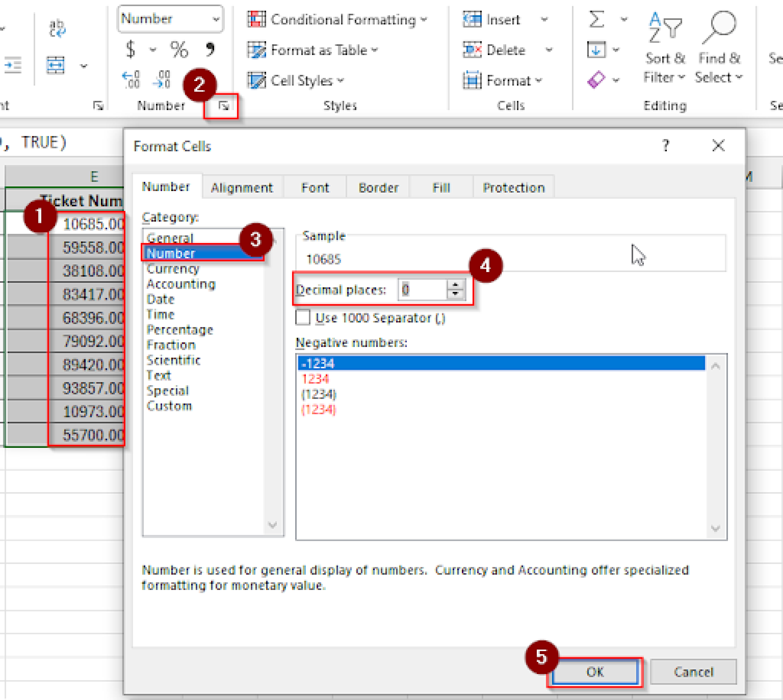783x700 pixels.
Task: Enable the Use 1000 Separator checkbox
Action: pos(304,318)
